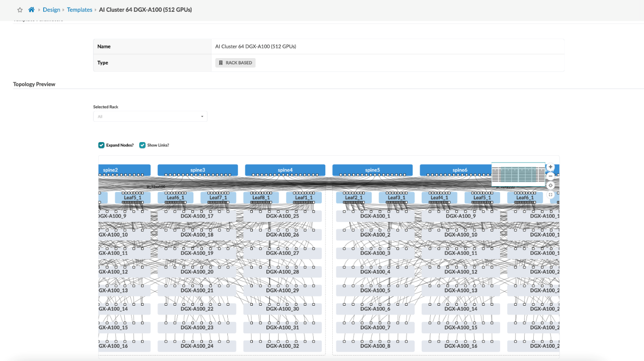This screenshot has width=644, height=361.
Task: Center the topology view with crosshair icon
Action: coord(551,185)
